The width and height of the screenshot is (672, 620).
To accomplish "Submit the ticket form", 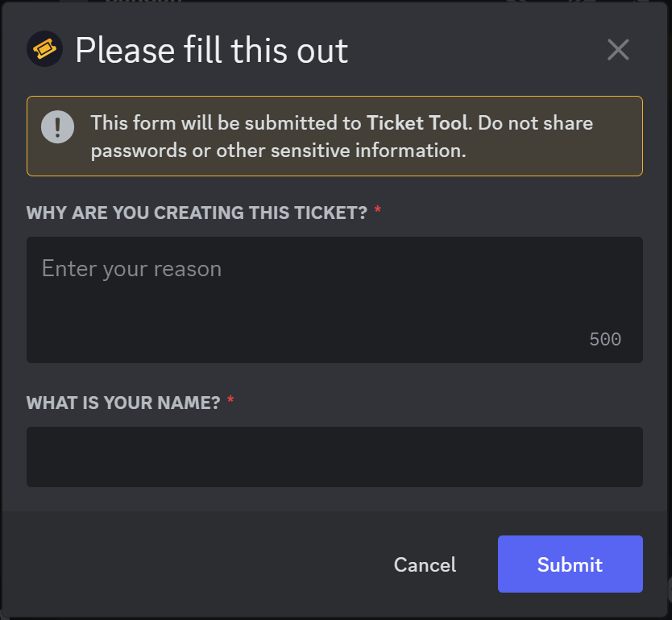I will click(570, 564).
